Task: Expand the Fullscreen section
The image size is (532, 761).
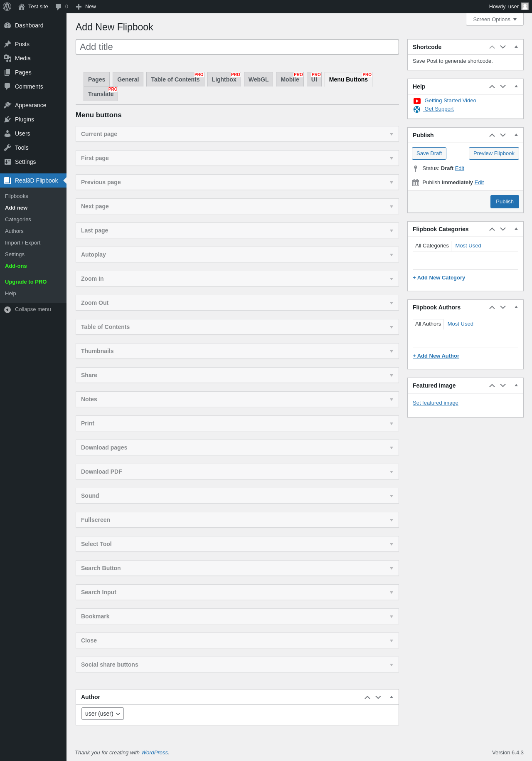Action: pyautogui.click(x=237, y=520)
